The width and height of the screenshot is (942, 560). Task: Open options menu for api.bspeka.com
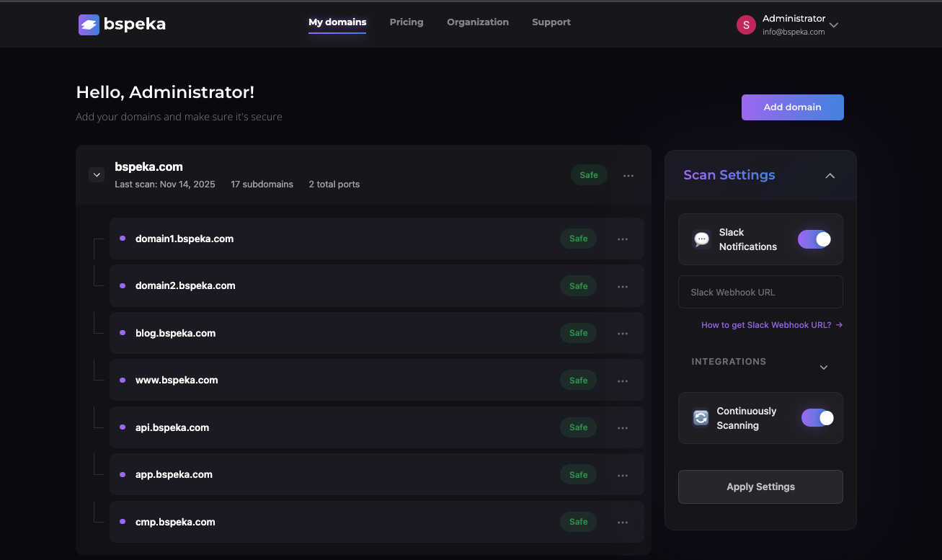pos(623,428)
